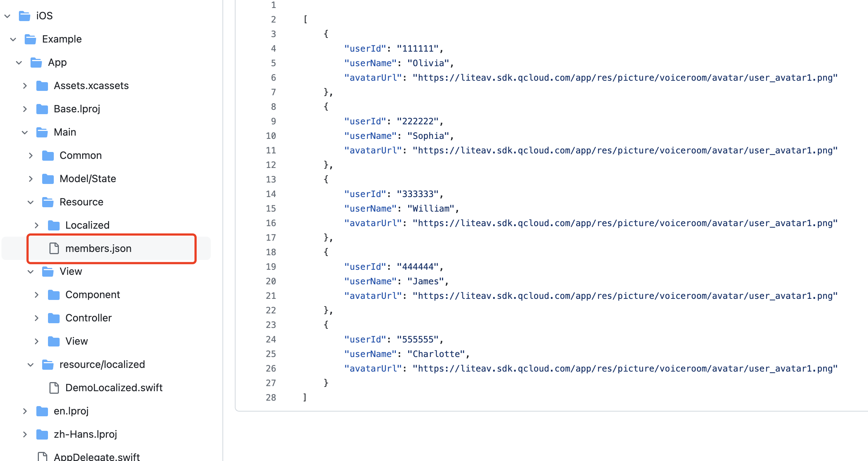Expand the Model/State folder chevron
The width and height of the screenshot is (868, 461).
[31, 179]
